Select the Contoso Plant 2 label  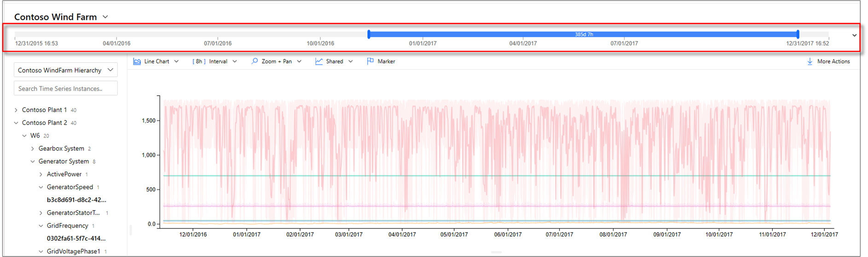[44, 123]
